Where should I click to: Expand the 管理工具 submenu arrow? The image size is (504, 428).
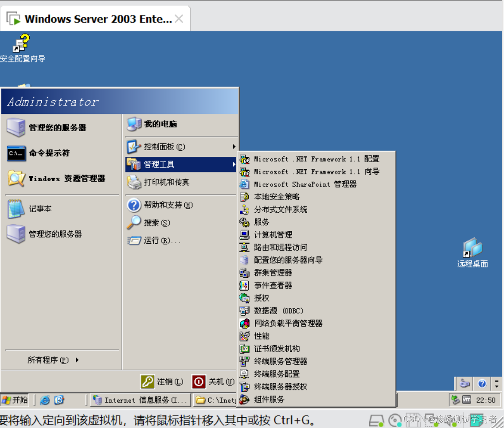(234, 164)
